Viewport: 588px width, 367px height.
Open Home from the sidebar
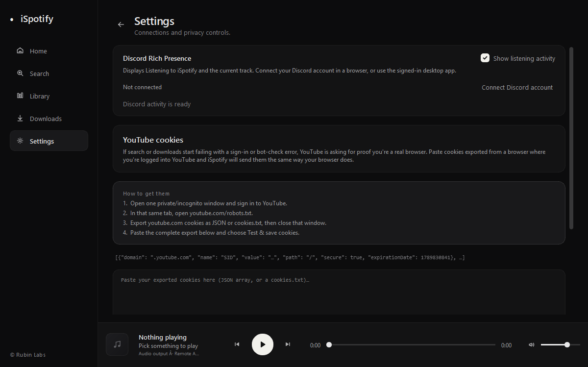click(x=49, y=51)
